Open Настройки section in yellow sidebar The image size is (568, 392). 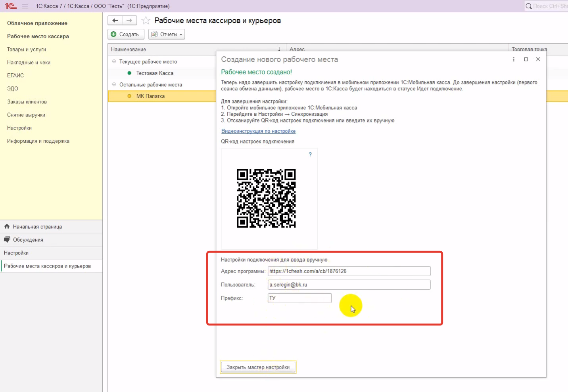[19, 128]
